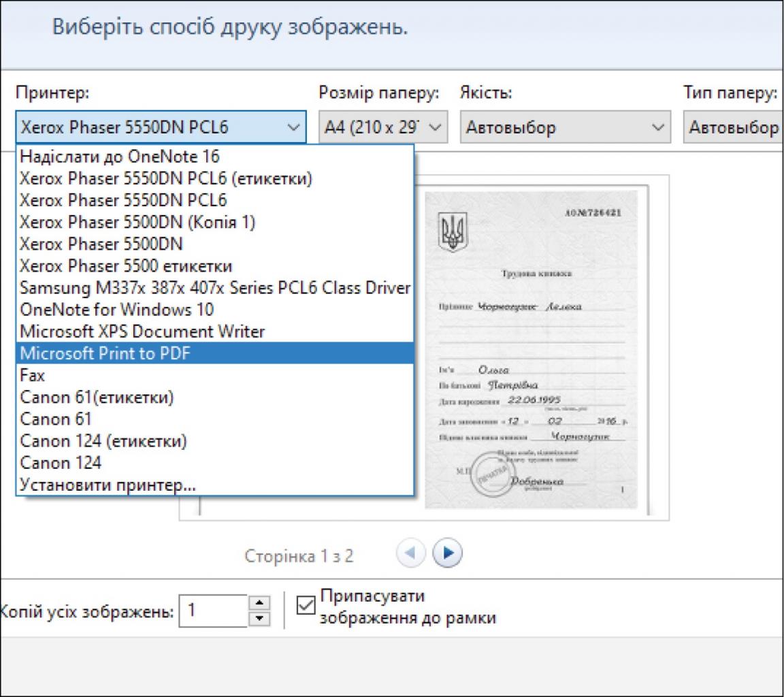Expand the Якість Автовыбор dropdown
Image resolution: width=784 pixels, height=697 pixels.
pos(565,127)
